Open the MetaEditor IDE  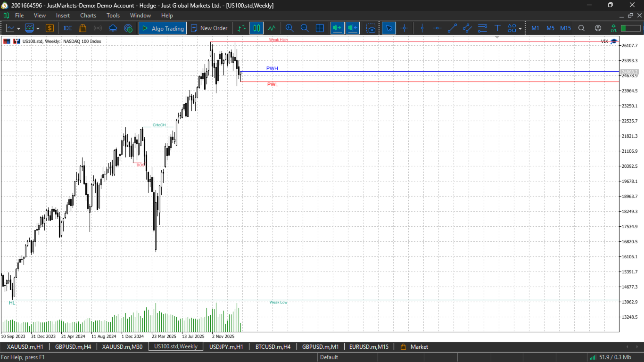67,28
